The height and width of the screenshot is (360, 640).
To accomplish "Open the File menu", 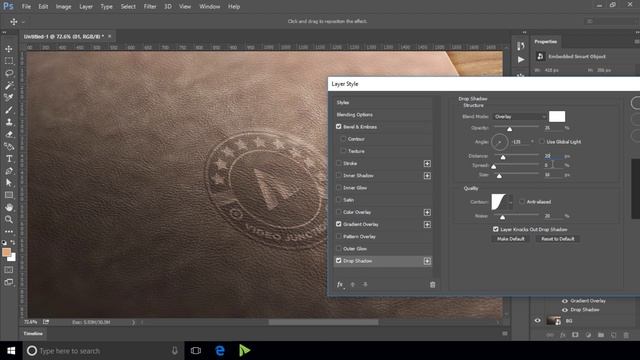I will coord(26,7).
